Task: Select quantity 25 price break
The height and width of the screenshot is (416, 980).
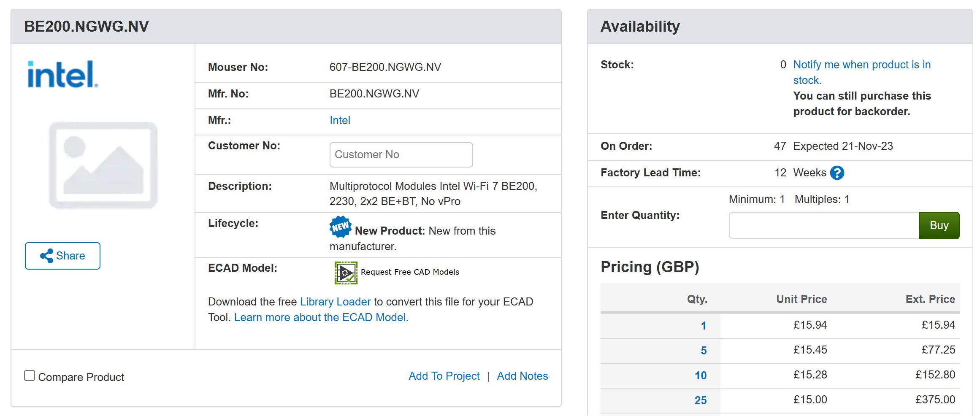Action: click(700, 400)
